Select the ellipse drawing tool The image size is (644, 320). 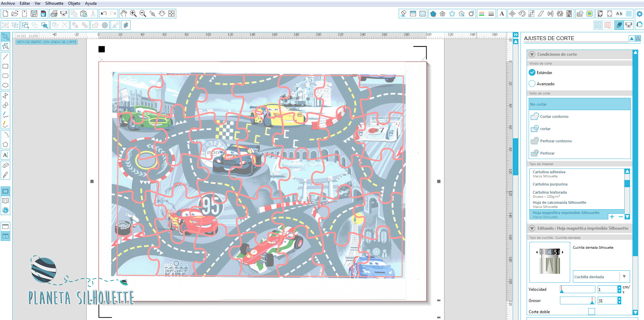pyautogui.click(x=5, y=85)
